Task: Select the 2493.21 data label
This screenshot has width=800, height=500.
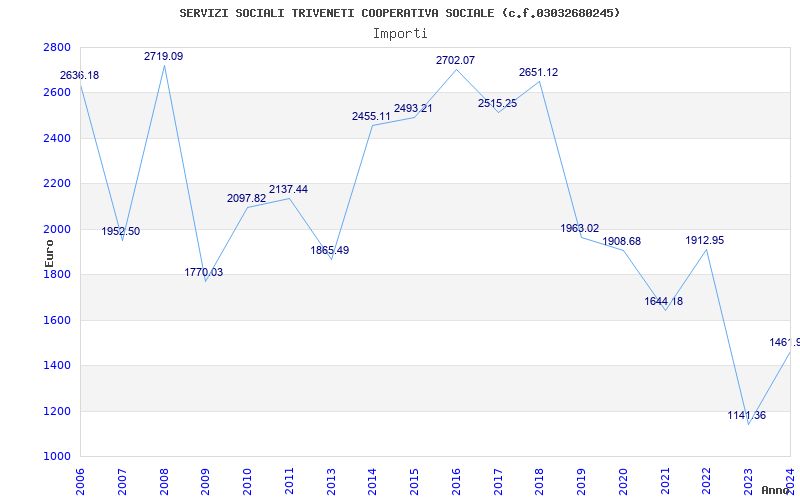Action: click(413, 109)
